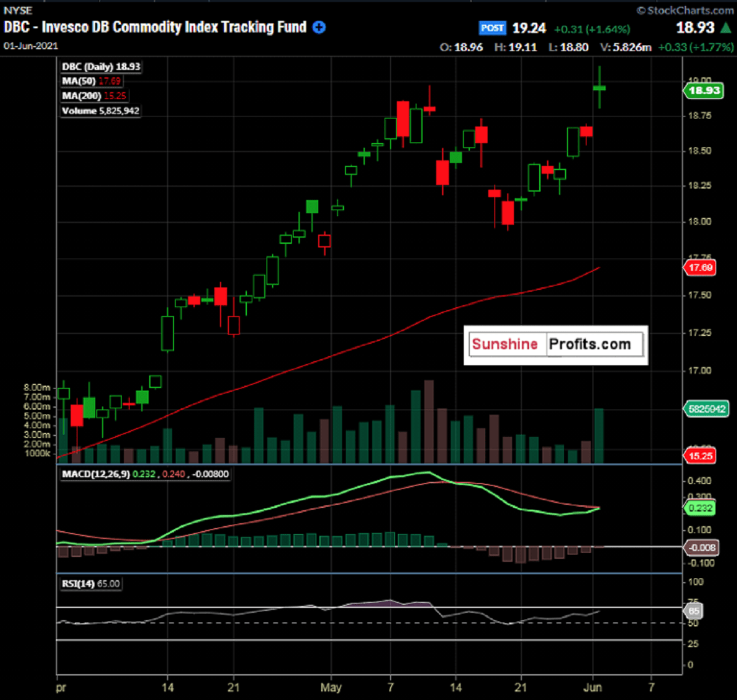Click the green 18.93 price tag on axis
Image resolution: width=737 pixels, height=700 pixels.
(703, 91)
